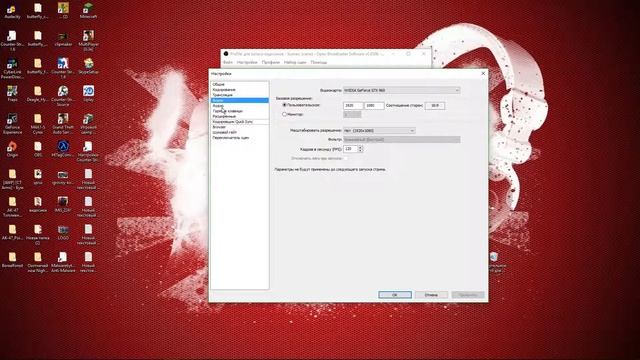This screenshot has width=640, height=360.
Task: Select the Пользовательское base resolution radio button
Action: pos(284,105)
